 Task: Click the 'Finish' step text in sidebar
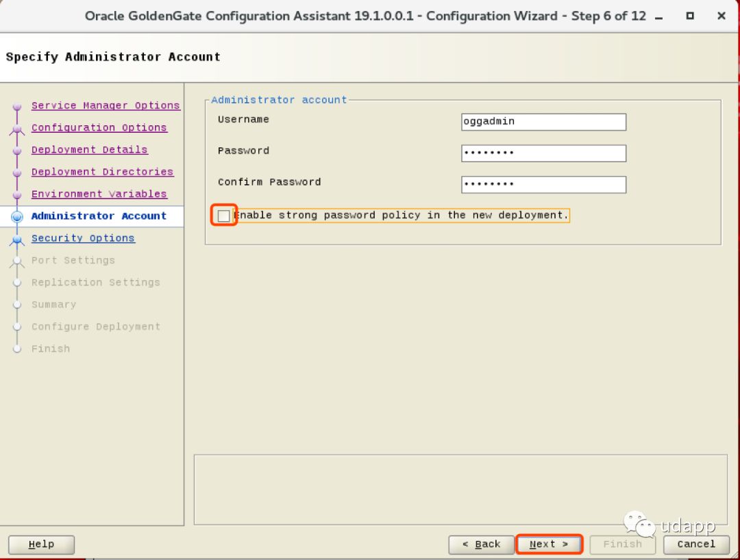(51, 349)
